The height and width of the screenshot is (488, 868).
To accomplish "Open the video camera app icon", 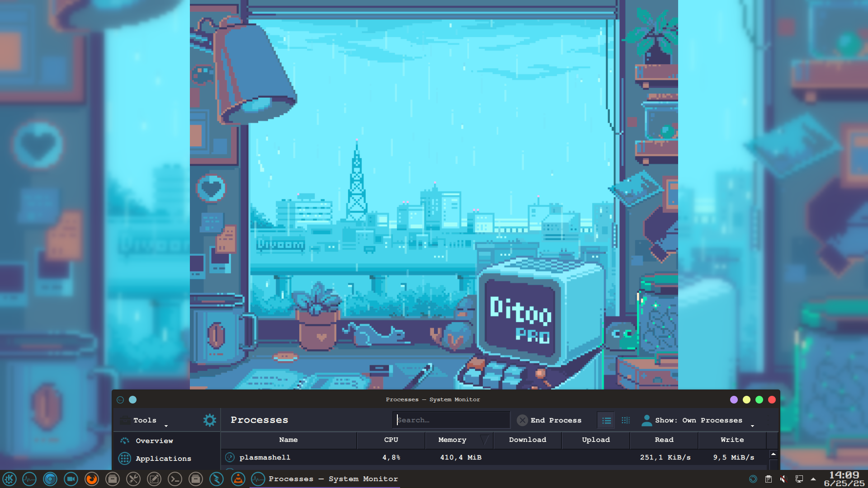I will (71, 479).
